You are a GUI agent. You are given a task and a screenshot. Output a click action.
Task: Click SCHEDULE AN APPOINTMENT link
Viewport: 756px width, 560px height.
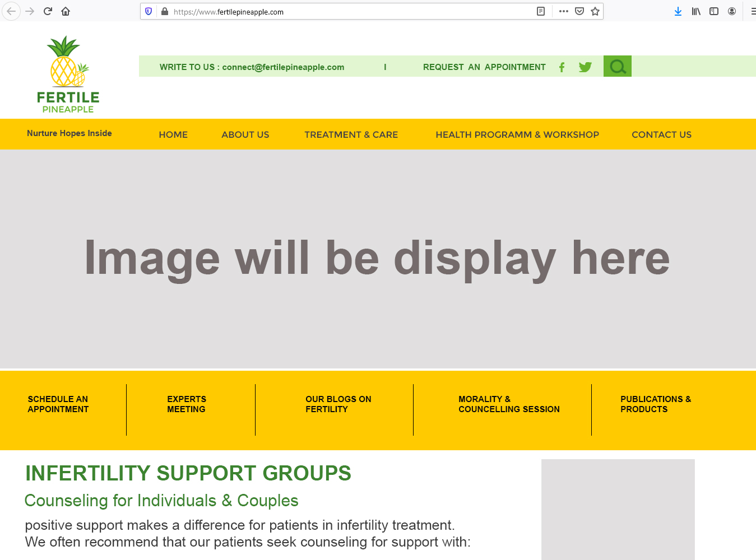click(58, 404)
